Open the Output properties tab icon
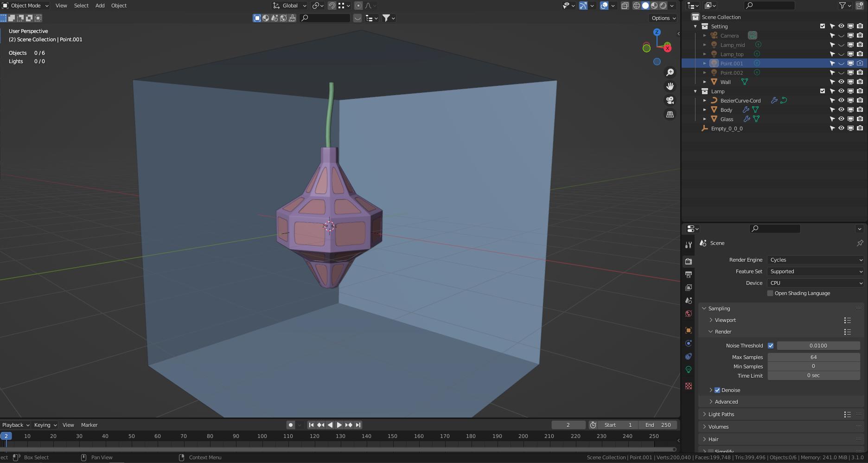Screen dimensions: 868x463 tap(689, 275)
